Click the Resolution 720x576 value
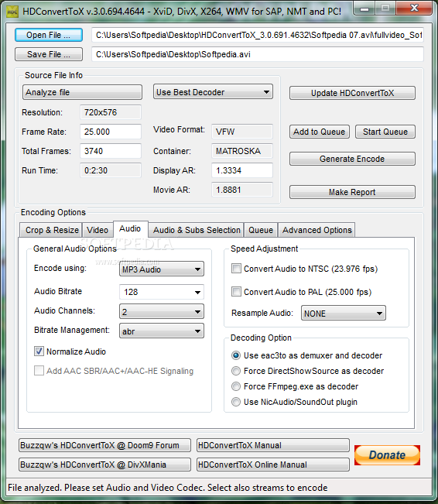438x504 pixels. click(111, 112)
